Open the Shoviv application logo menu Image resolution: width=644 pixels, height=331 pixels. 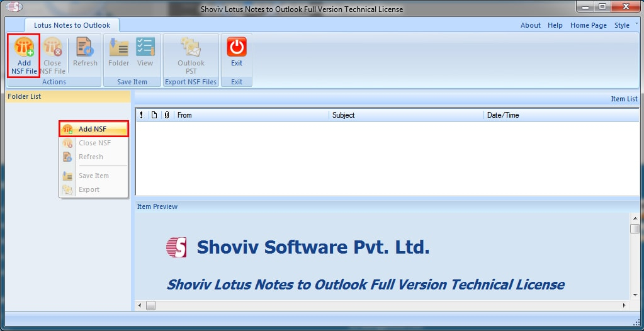(x=14, y=7)
